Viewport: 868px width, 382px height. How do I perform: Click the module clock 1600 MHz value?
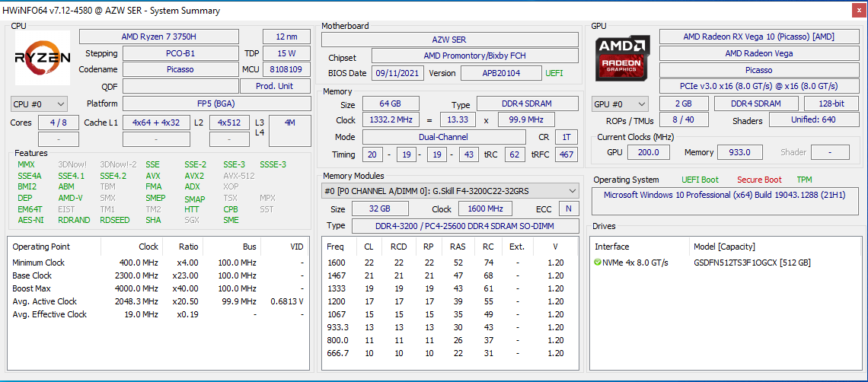pyautogui.click(x=486, y=209)
